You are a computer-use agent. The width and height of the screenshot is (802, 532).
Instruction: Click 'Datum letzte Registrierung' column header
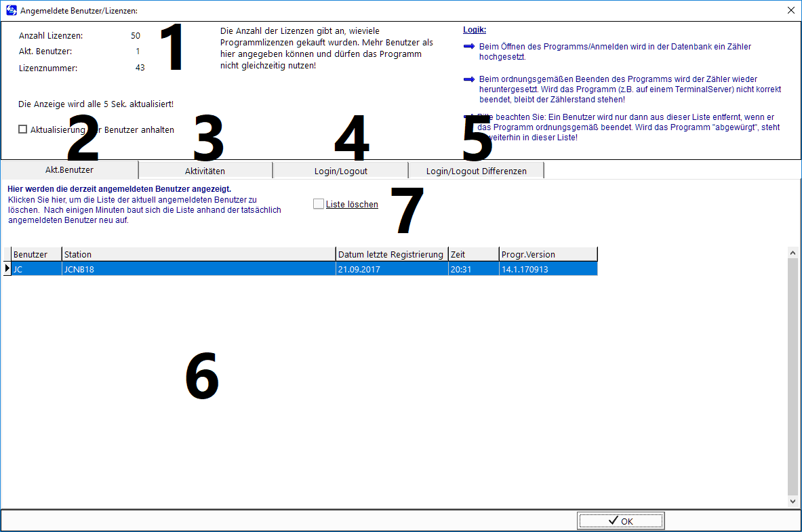(392, 254)
